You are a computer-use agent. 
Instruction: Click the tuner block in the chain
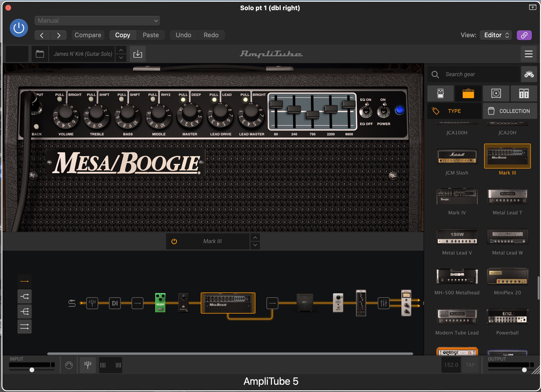tap(92, 303)
